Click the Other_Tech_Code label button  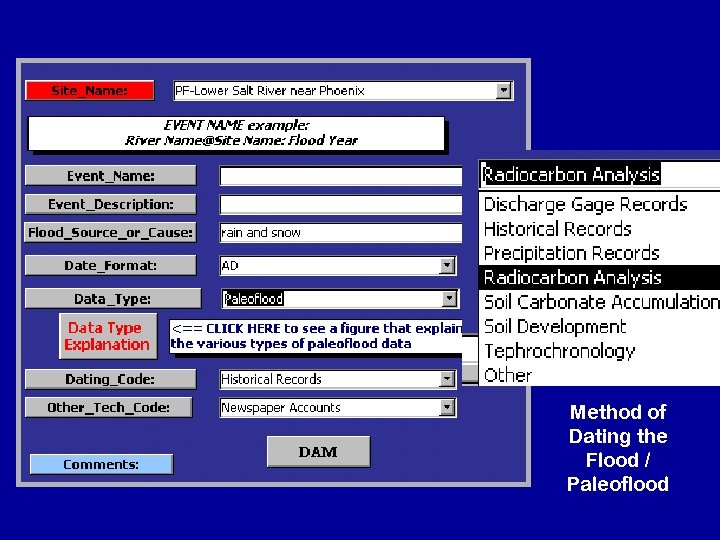[x=109, y=408]
